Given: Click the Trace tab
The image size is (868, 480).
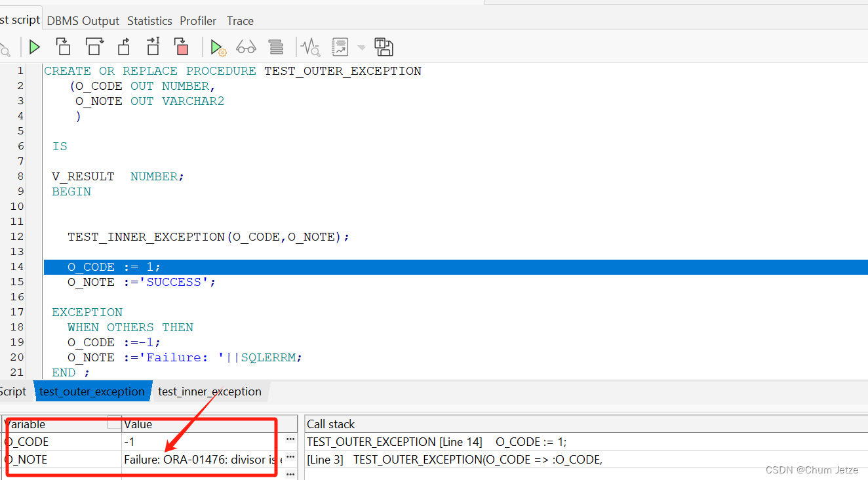Looking at the screenshot, I should pyautogui.click(x=240, y=20).
